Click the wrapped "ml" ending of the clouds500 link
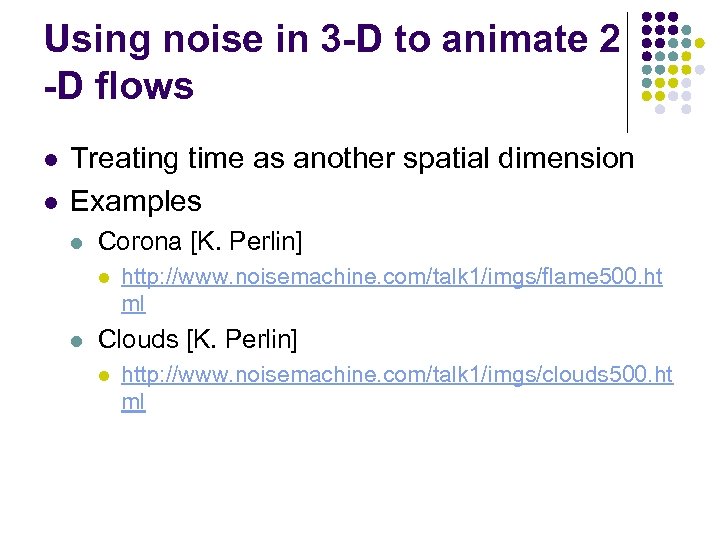The height and width of the screenshot is (540, 720). pyautogui.click(x=133, y=402)
